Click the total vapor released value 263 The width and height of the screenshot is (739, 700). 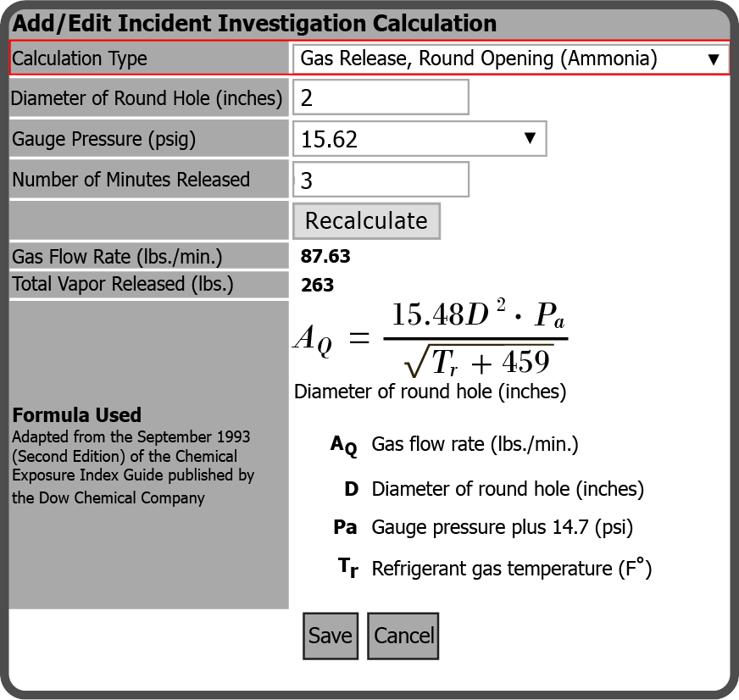click(x=318, y=285)
